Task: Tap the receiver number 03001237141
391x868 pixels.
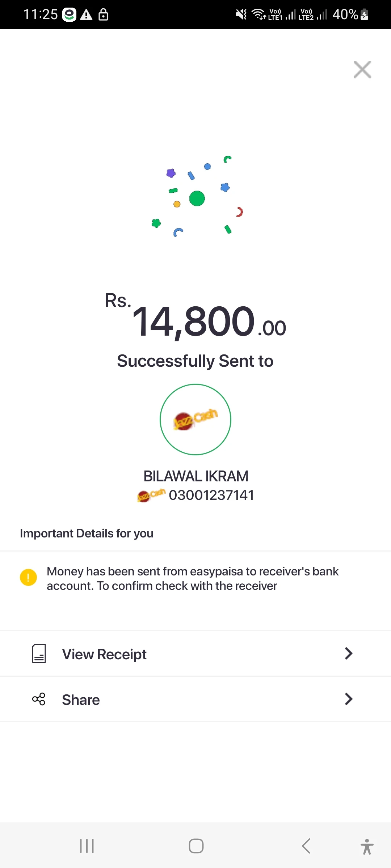Action: point(211,495)
